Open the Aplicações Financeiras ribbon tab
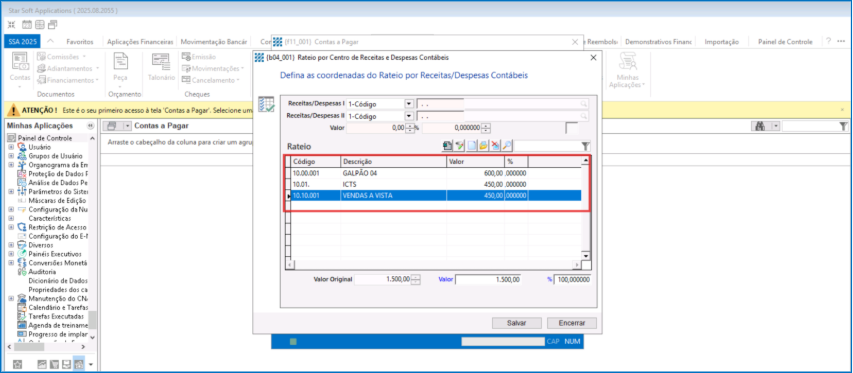Viewport: 853px width, 373px height. [x=140, y=42]
